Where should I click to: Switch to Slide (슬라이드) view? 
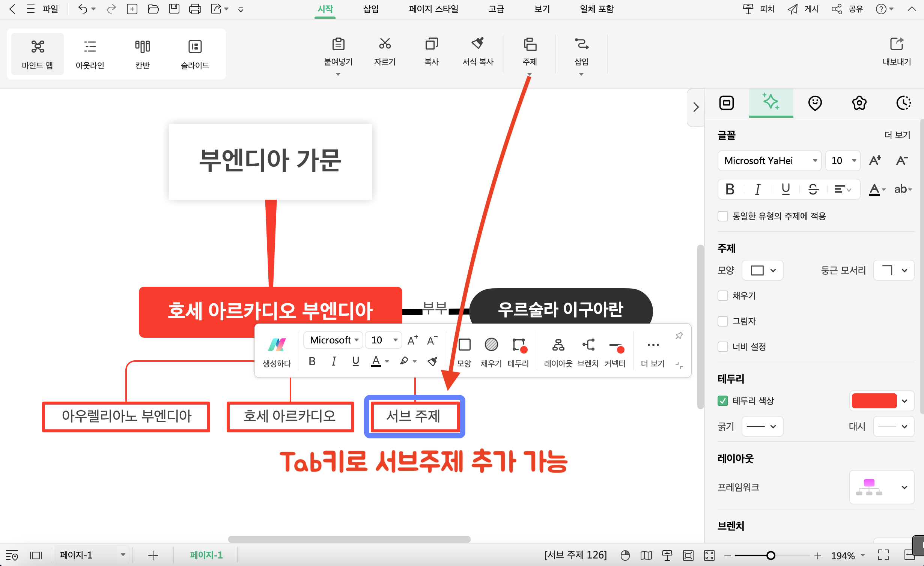pos(195,54)
